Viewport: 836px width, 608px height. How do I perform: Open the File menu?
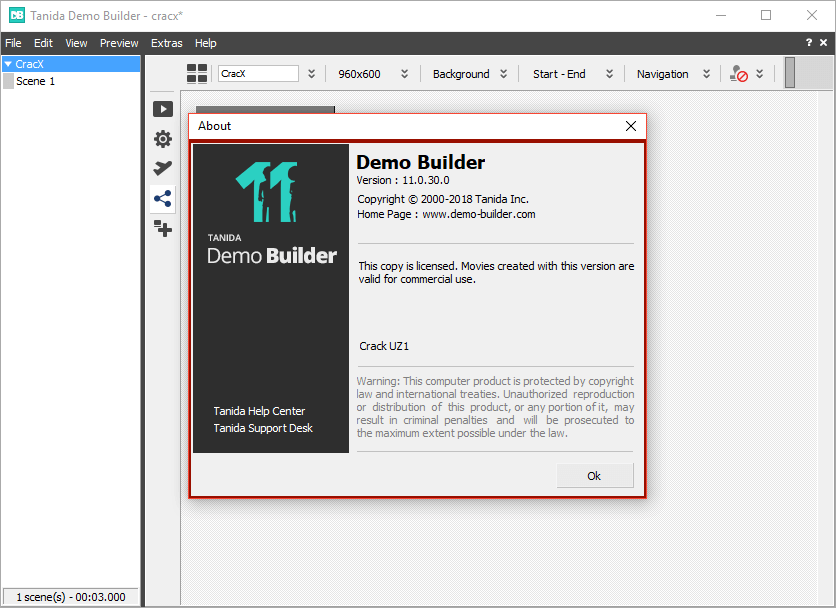(13, 43)
